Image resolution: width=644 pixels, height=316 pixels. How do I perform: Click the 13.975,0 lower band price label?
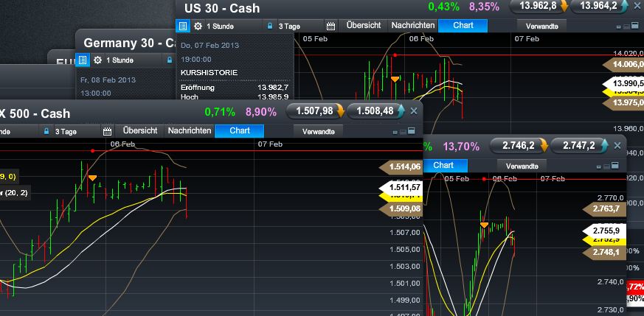623,102
